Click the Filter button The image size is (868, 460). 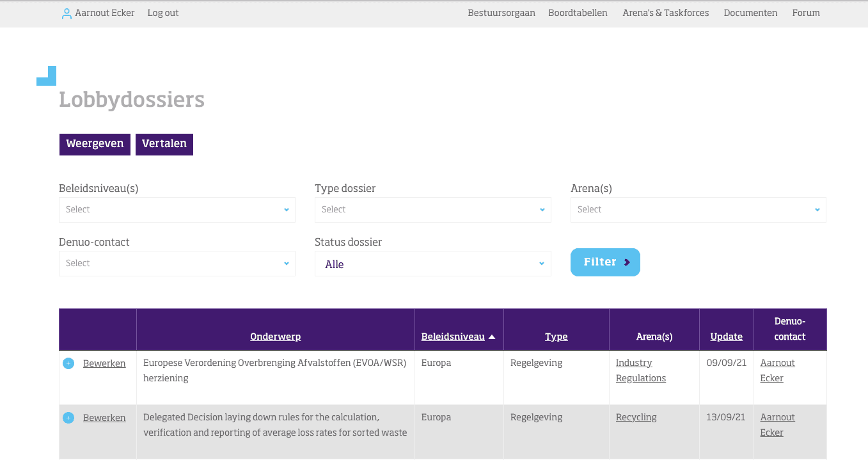click(605, 262)
